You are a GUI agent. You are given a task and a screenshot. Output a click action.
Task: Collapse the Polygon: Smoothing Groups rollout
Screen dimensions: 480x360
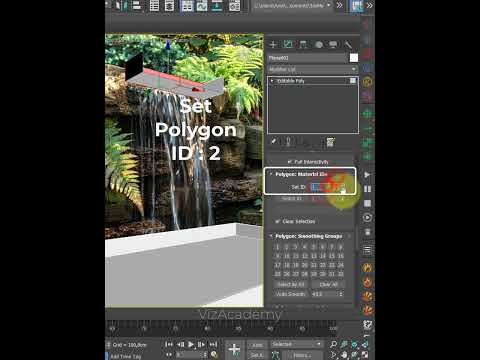tap(271, 236)
